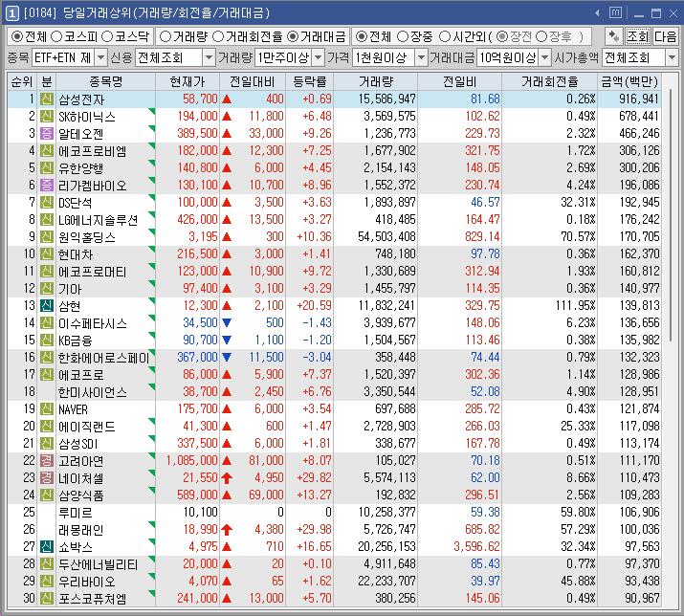The image size is (684, 616).
Task: Select the 코스피 radio button
Action: [56, 36]
